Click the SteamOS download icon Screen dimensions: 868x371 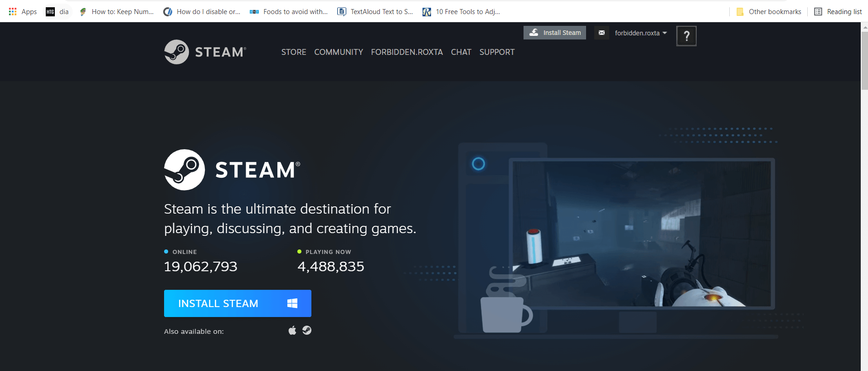307,331
